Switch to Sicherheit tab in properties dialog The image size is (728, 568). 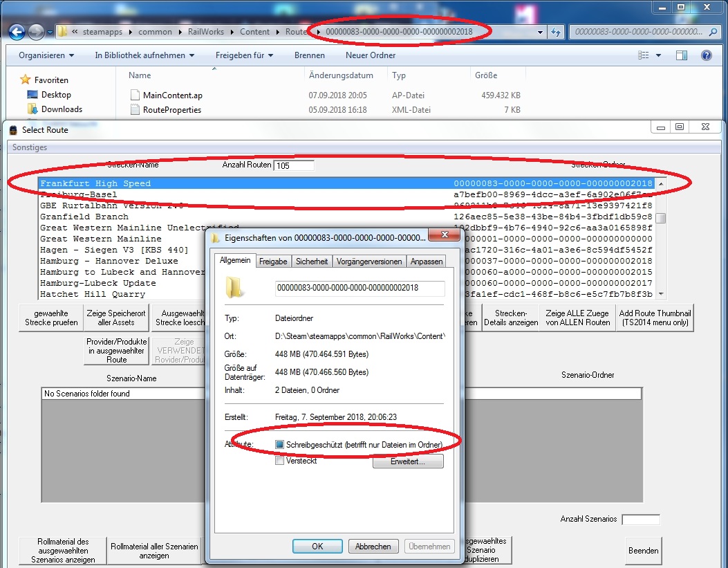[x=312, y=262]
